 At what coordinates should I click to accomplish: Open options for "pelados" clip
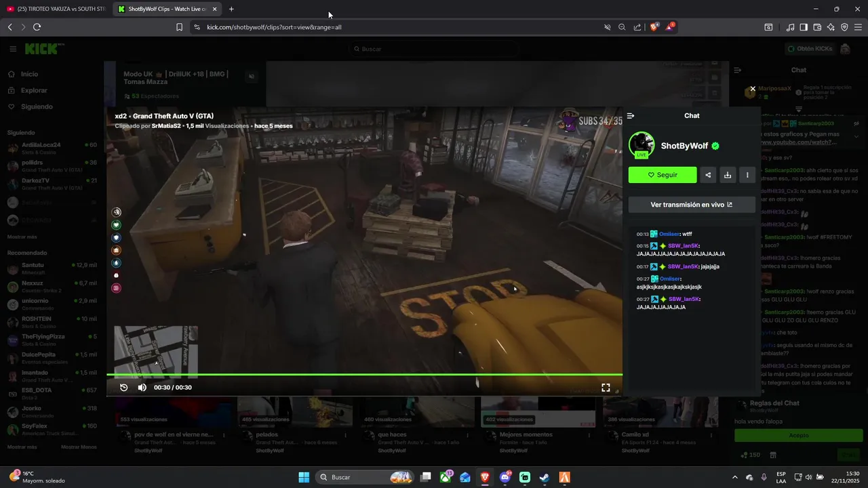346,434
